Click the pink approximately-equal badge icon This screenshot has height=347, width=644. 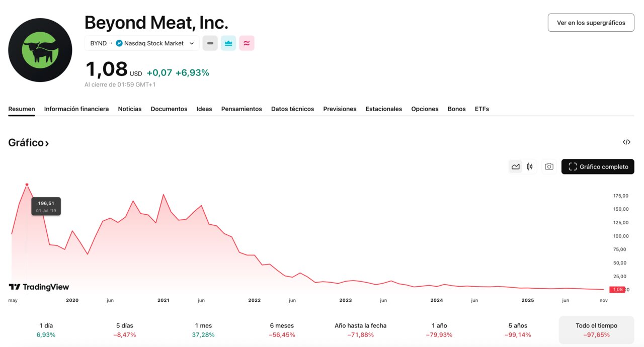tap(247, 43)
